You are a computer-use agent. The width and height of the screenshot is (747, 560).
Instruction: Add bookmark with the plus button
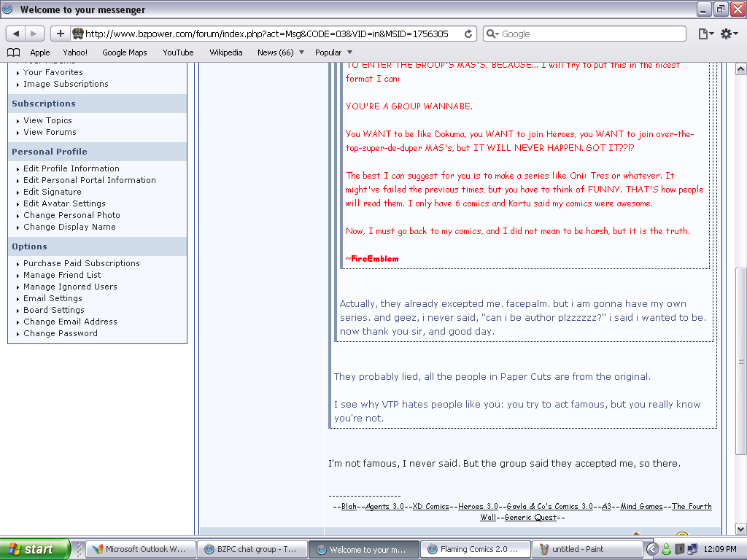coord(60,34)
